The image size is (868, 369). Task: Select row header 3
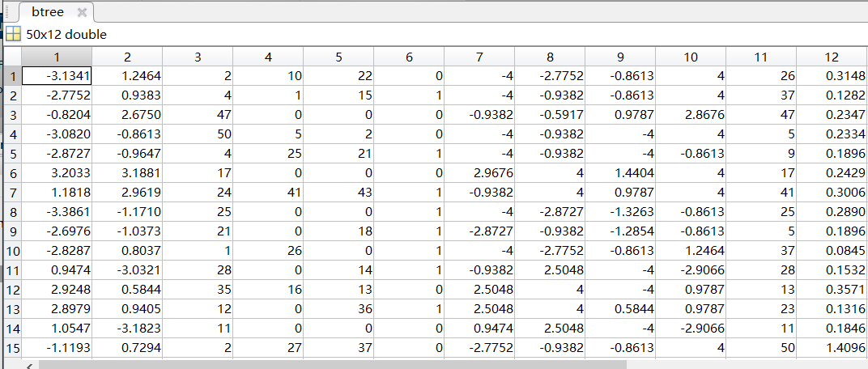tap(13, 115)
